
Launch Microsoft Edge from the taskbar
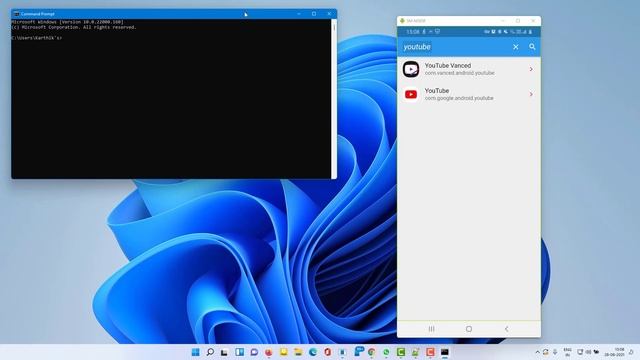[x=313, y=352]
